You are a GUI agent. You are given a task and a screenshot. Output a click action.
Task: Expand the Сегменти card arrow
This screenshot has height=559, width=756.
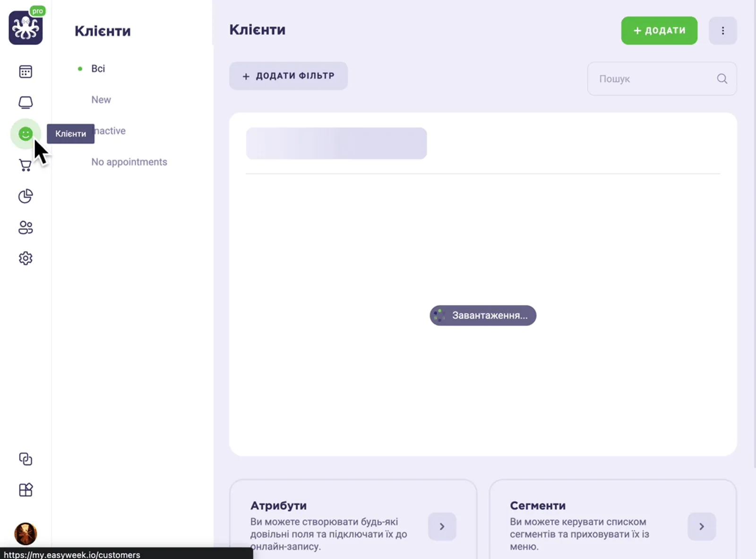(x=701, y=526)
